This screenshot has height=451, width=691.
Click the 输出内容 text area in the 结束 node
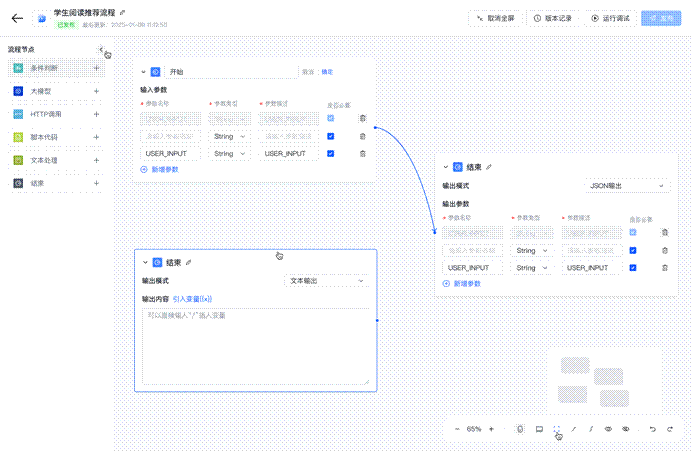[x=255, y=345]
